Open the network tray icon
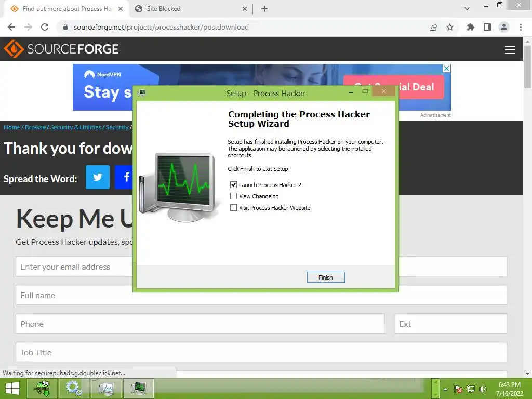 [x=471, y=389]
